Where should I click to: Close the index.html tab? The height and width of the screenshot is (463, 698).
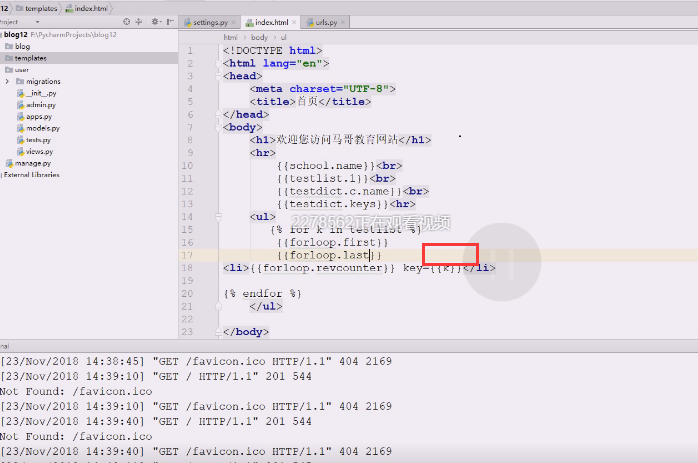point(294,22)
